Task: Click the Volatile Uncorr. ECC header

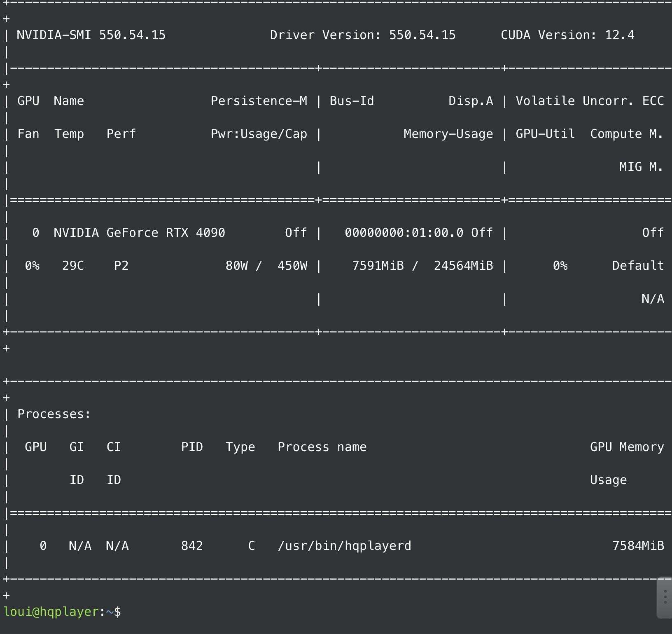Action: [590, 101]
